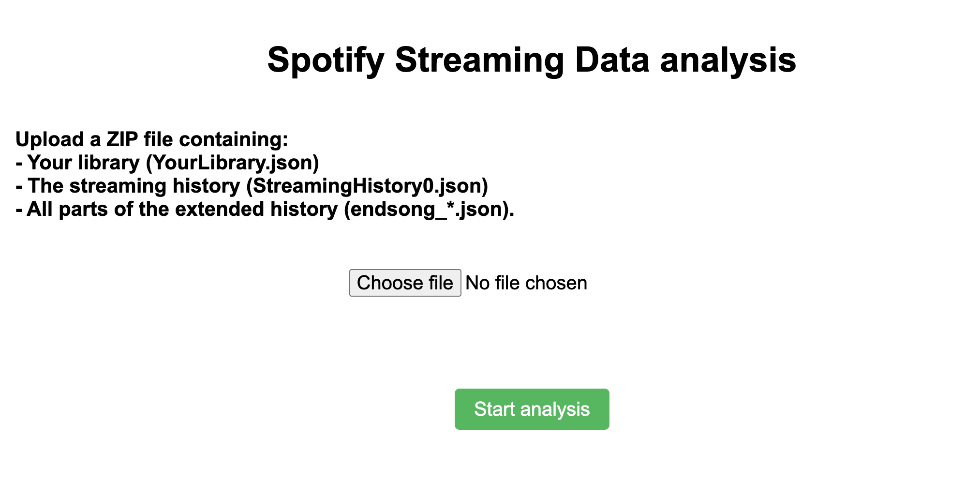Start the analysis with the green button

click(x=532, y=409)
